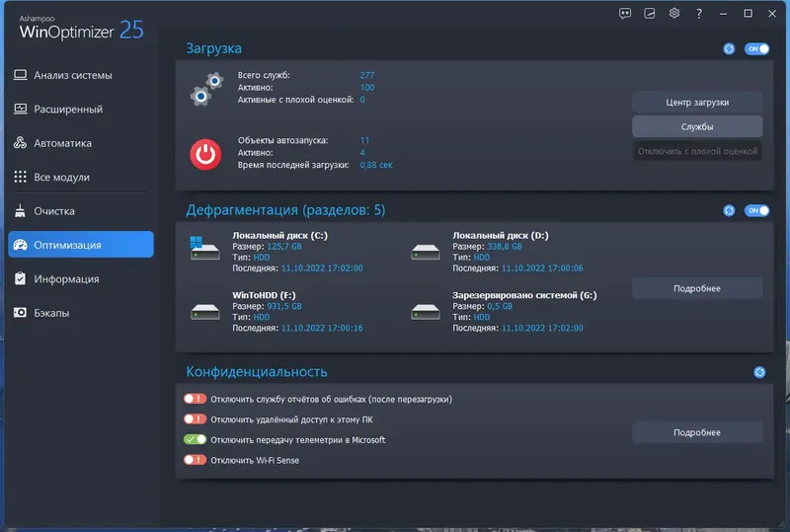Refresh the Конфиденциальность section
This screenshot has width=790, height=532.
[759, 372]
